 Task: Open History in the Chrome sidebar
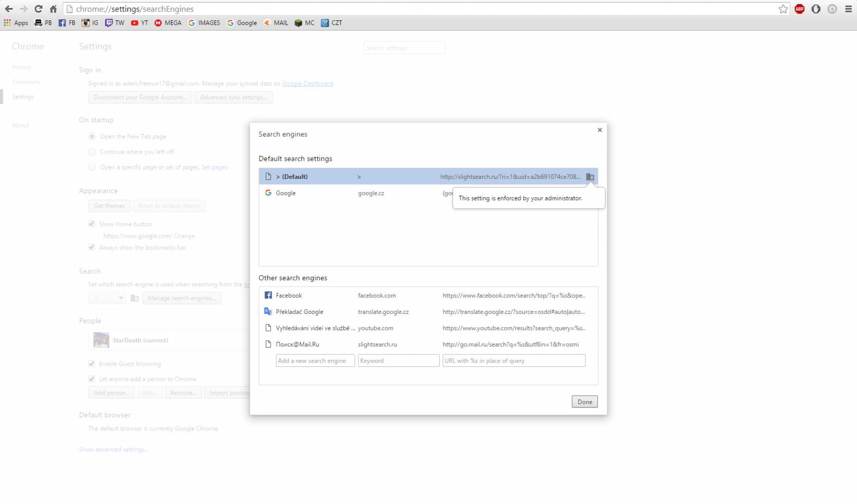[22, 67]
